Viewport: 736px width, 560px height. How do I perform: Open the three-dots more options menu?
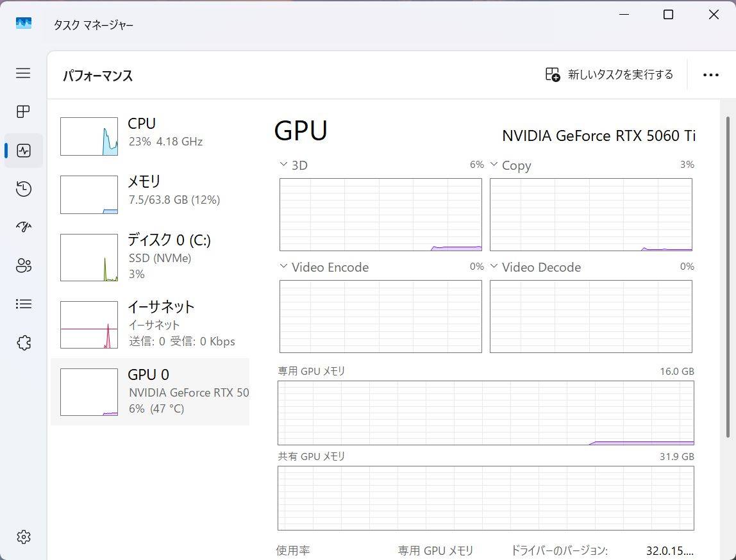[710, 75]
